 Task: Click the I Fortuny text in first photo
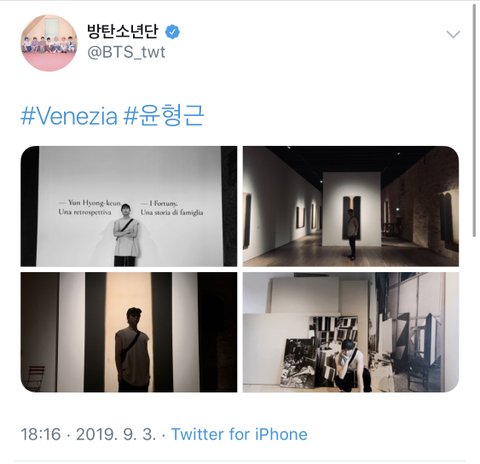point(159,203)
